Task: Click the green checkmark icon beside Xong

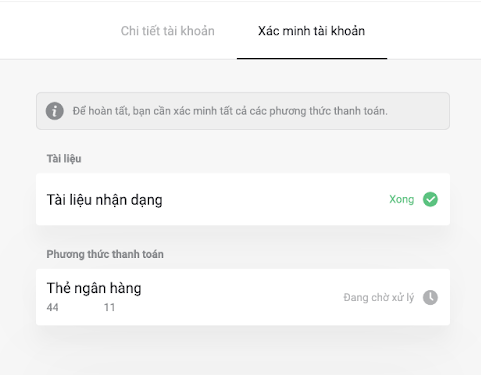Action: (x=430, y=199)
